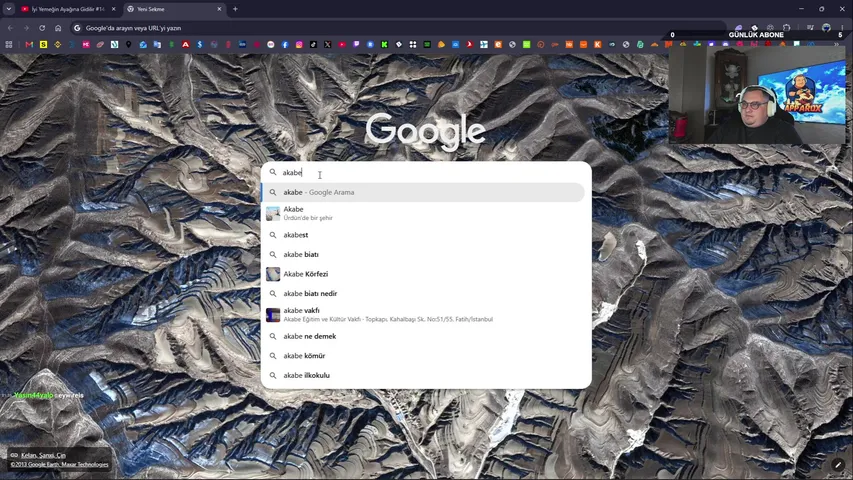Click the webcam overlay video
Image resolution: width=853 pixels, height=480 pixels.
[757, 95]
